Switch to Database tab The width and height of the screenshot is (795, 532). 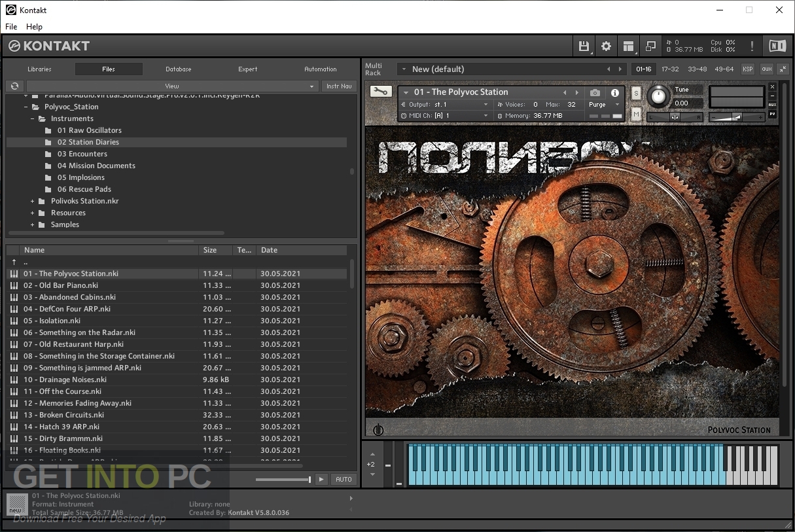coord(178,69)
